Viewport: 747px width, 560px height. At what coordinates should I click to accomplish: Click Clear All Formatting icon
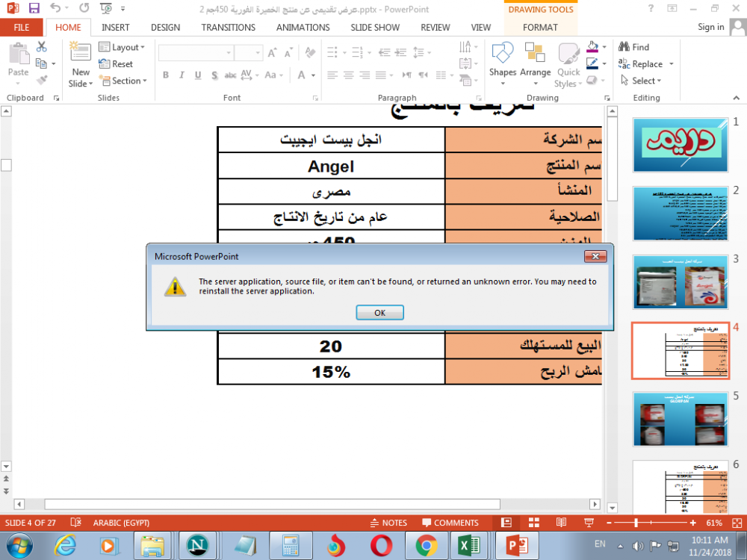pos(310,52)
